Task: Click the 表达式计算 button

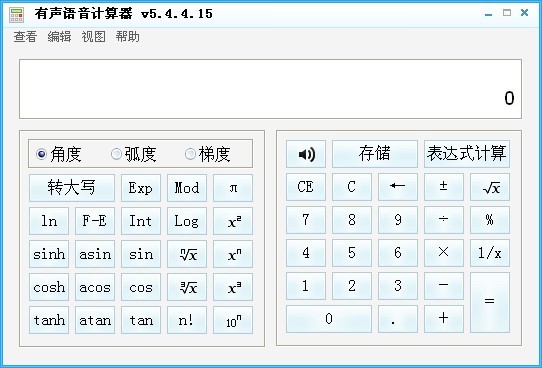Action: tap(467, 154)
